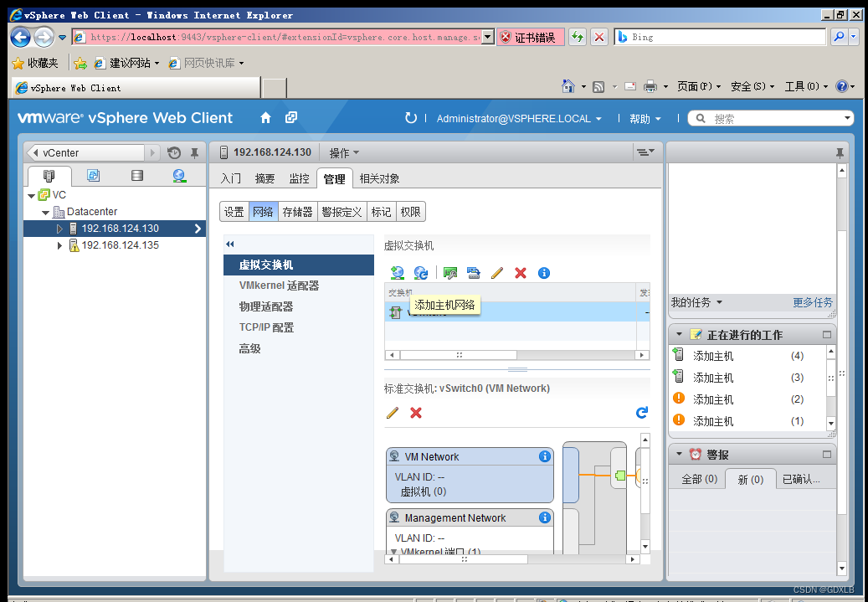868x602 pixels.
Task: Open the panel options menu icon beside 操作
Action: (x=645, y=152)
